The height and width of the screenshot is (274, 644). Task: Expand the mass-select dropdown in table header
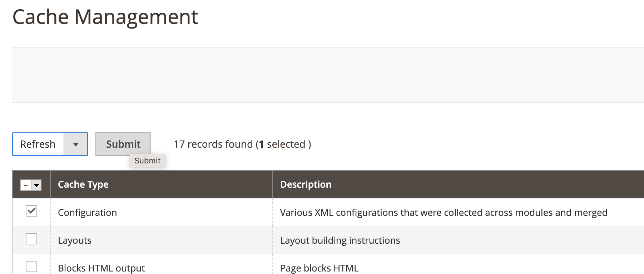pyautogui.click(x=36, y=185)
